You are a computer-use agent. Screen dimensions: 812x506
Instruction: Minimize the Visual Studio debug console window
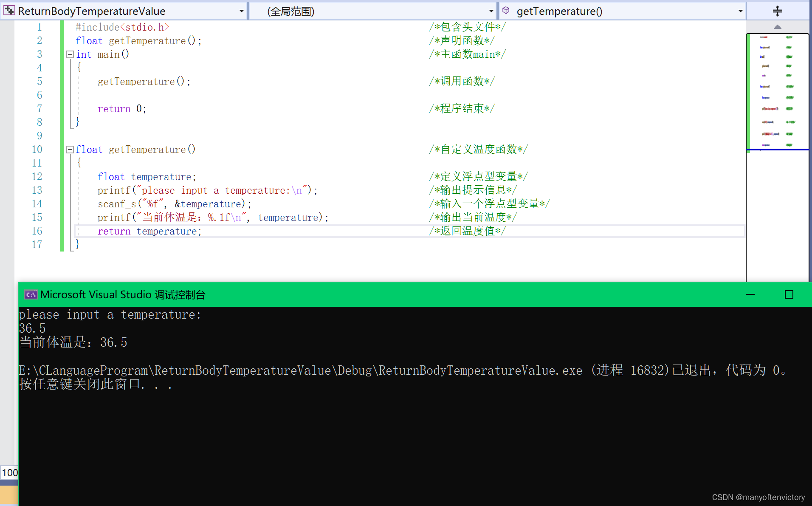[x=750, y=294]
